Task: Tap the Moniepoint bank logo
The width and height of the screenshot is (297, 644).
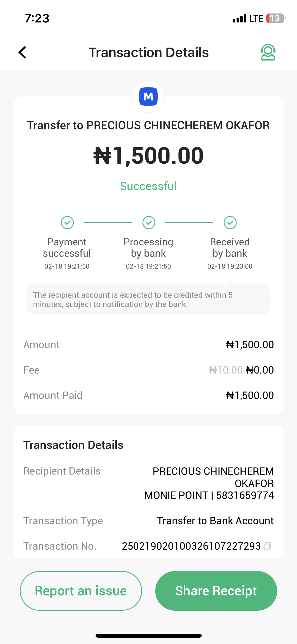Action: point(148,96)
